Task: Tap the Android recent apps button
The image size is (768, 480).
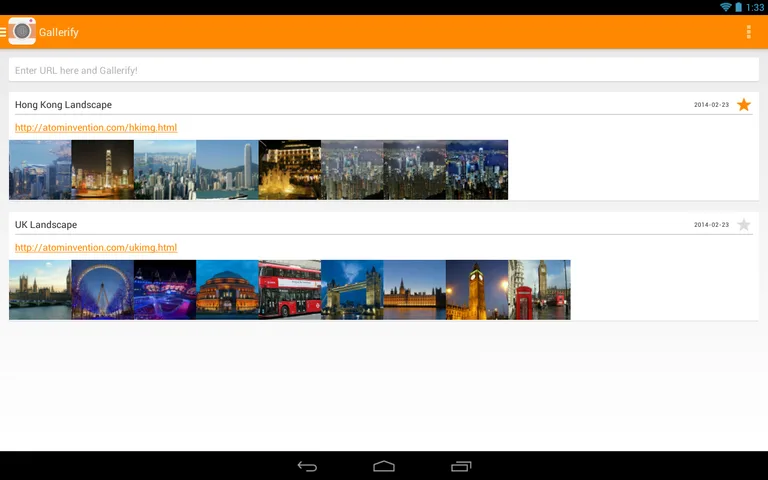Action: click(x=461, y=466)
